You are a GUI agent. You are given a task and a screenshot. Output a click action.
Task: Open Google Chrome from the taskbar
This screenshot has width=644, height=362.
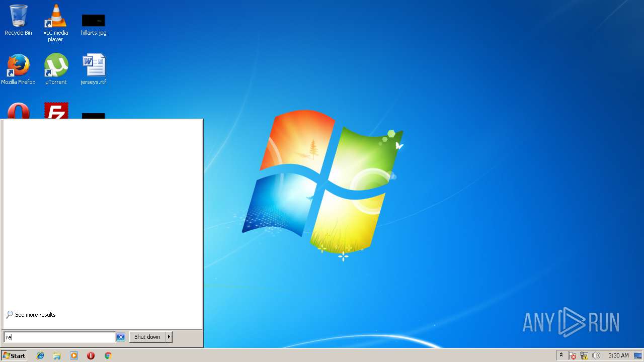coord(108,355)
